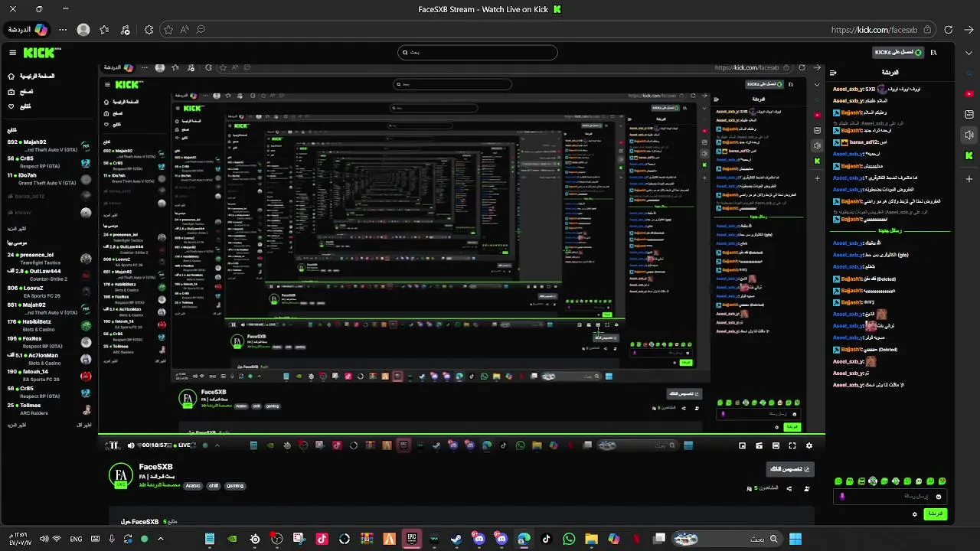This screenshot has width=980, height=551.
Task: Open stream player settings gear
Action: coord(808,445)
